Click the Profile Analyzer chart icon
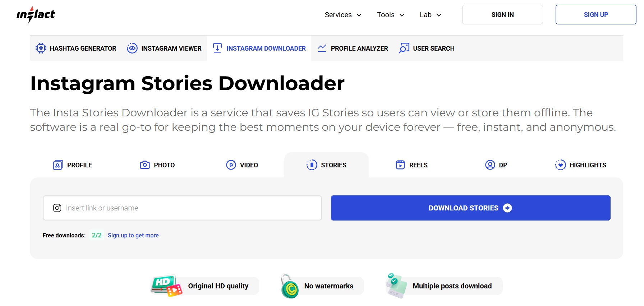 (322, 48)
